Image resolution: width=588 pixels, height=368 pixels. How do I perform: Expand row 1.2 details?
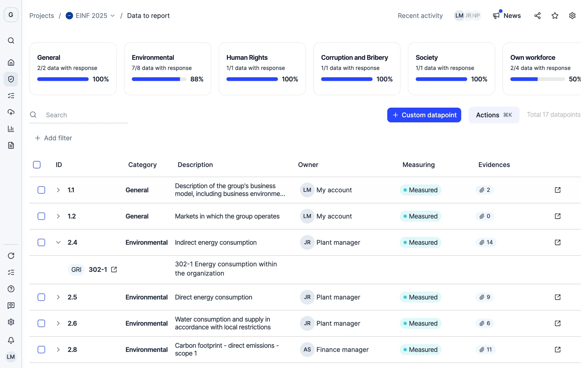tap(58, 216)
